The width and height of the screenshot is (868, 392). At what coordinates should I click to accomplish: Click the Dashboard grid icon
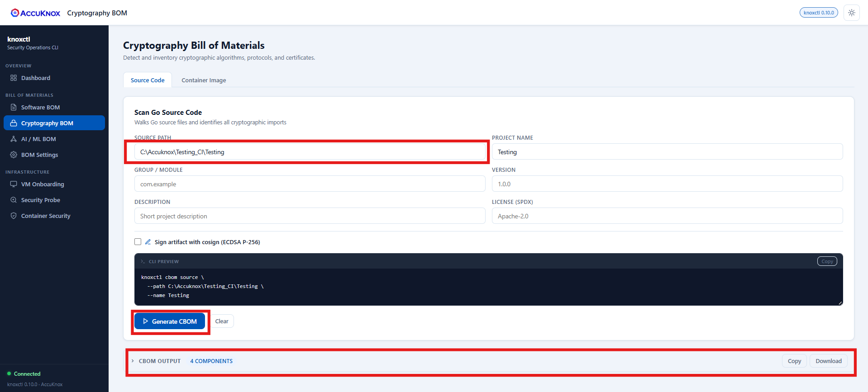pyautogui.click(x=14, y=78)
